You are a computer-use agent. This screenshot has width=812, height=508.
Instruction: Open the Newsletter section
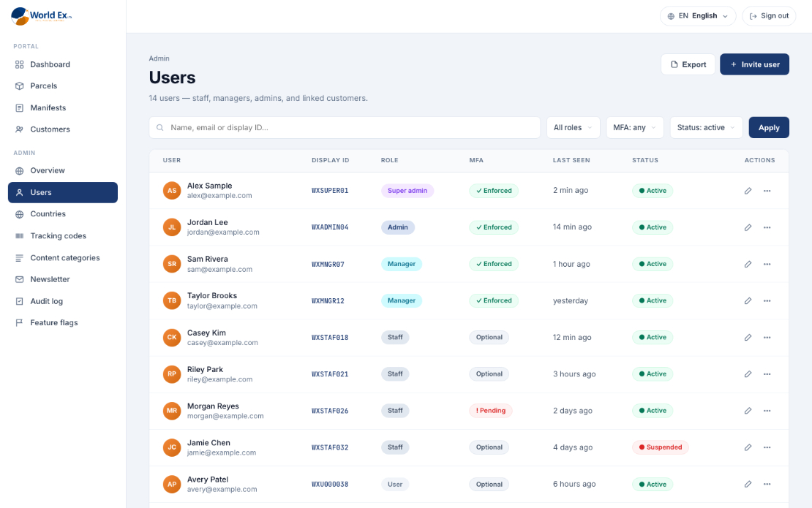tap(63, 279)
